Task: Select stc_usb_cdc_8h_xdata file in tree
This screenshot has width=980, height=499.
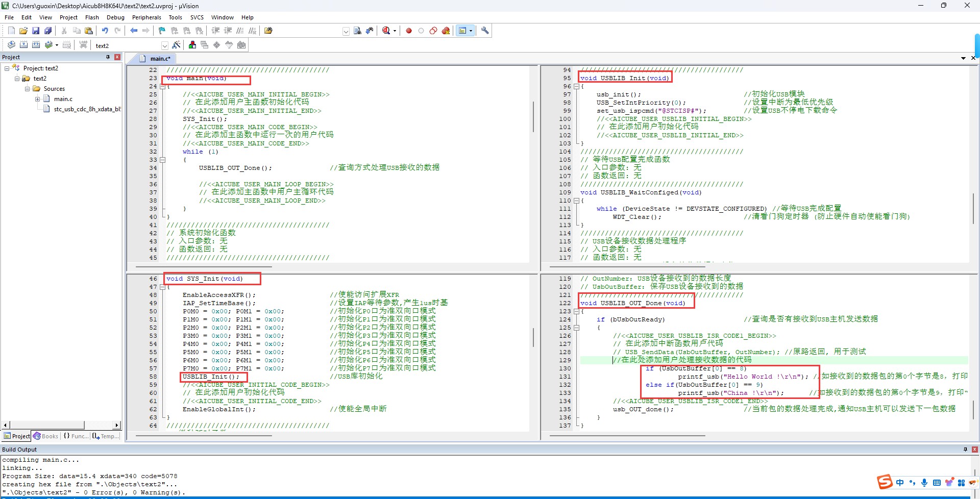Action: (87, 109)
